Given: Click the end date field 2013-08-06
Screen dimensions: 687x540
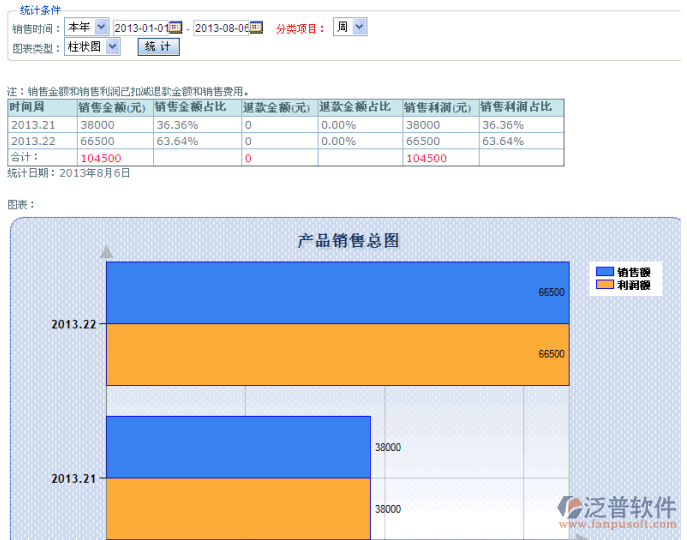Looking at the screenshot, I should coord(221,28).
